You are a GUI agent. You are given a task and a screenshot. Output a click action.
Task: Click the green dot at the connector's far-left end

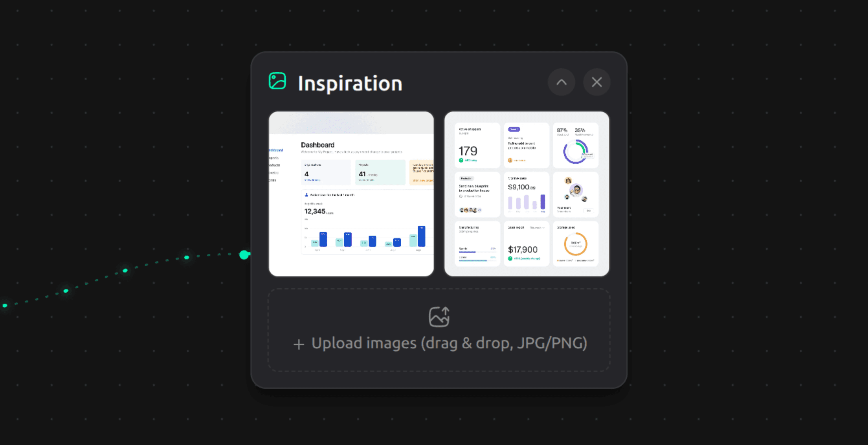coord(5,305)
